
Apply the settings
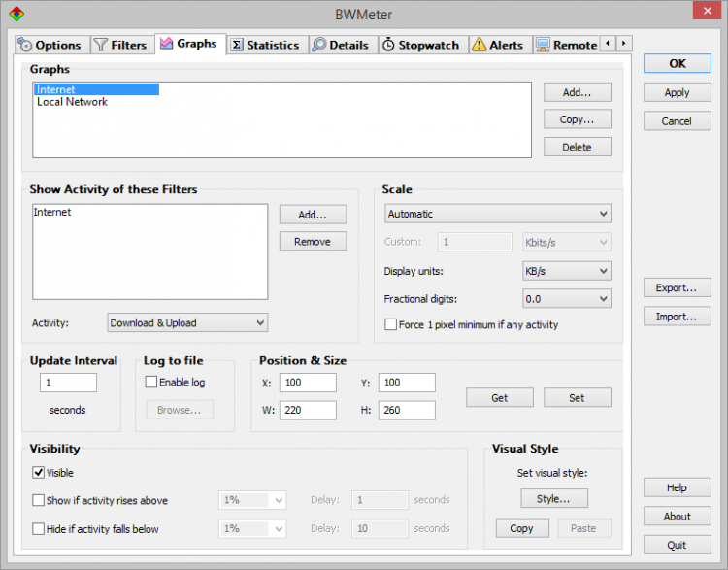pyautogui.click(x=677, y=92)
